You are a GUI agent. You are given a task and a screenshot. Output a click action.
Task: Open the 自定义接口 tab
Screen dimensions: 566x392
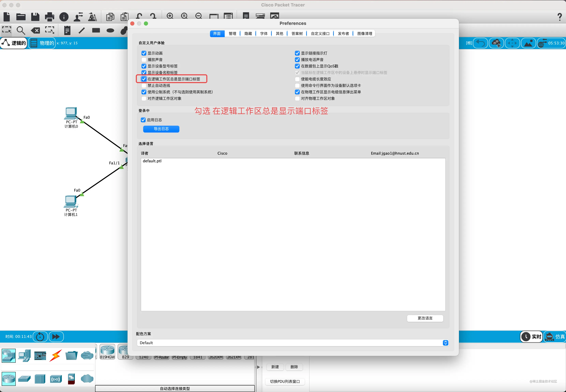pos(320,34)
